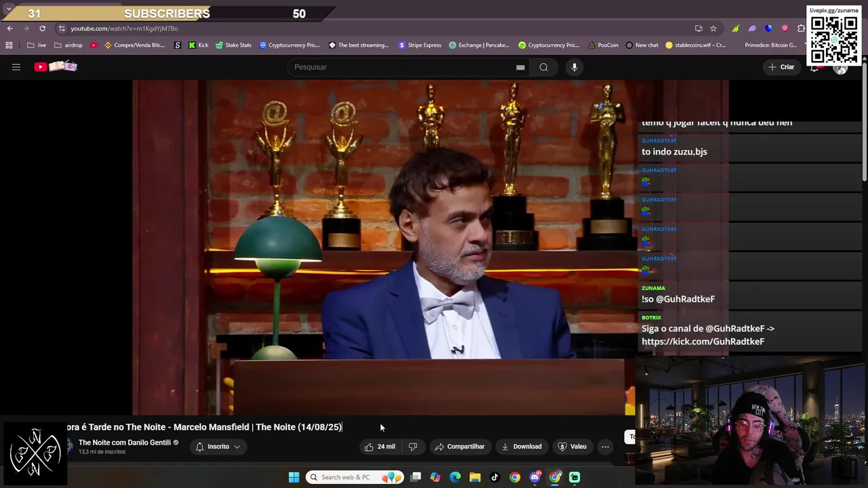This screenshot has width=868, height=488.
Task: Go to YouTube home via the logo
Action: 56,66
